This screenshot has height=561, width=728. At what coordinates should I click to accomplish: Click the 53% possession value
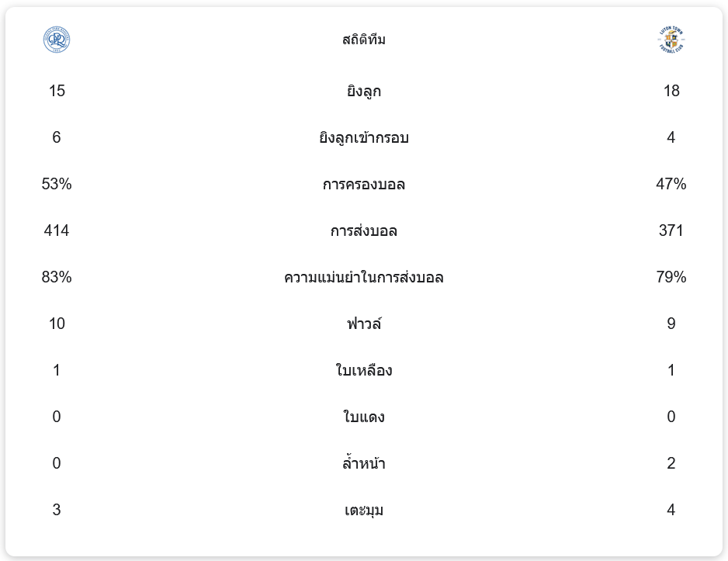57,185
